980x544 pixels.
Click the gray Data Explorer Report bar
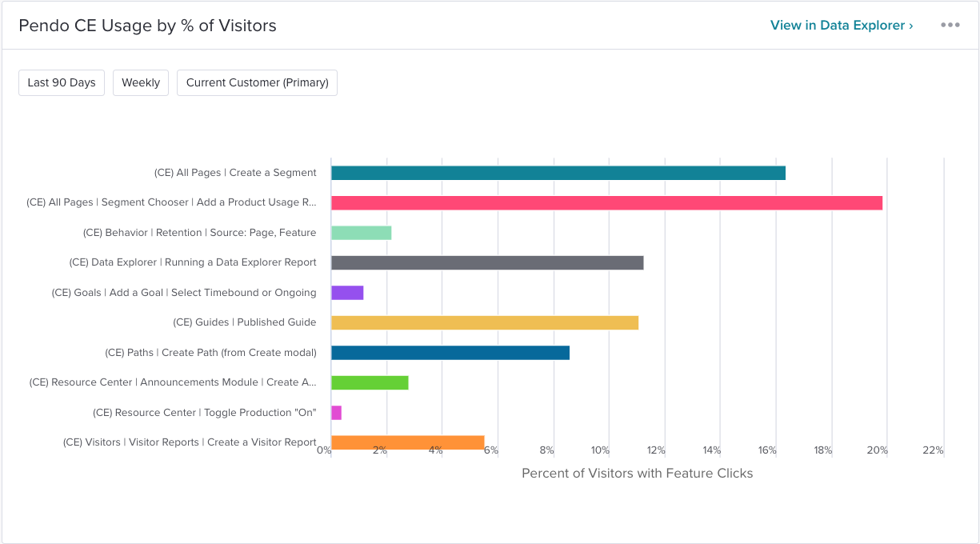tap(487, 262)
